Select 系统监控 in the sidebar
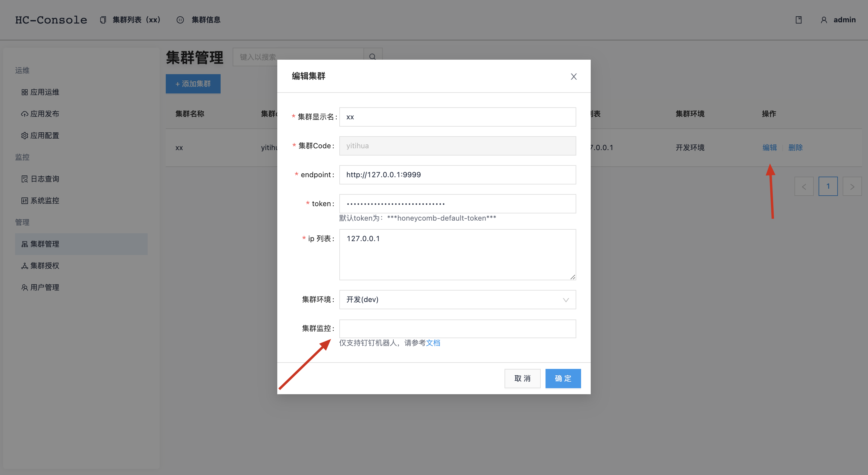The image size is (868, 475). pyautogui.click(x=45, y=200)
